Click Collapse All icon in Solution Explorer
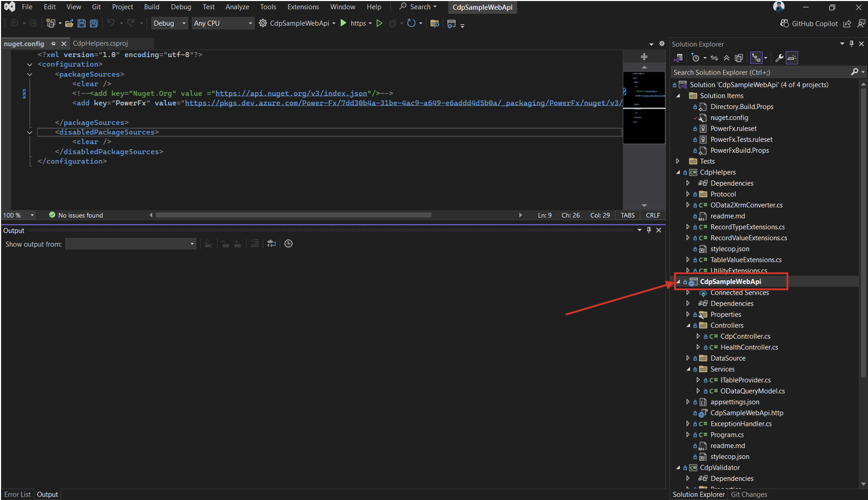 click(727, 58)
